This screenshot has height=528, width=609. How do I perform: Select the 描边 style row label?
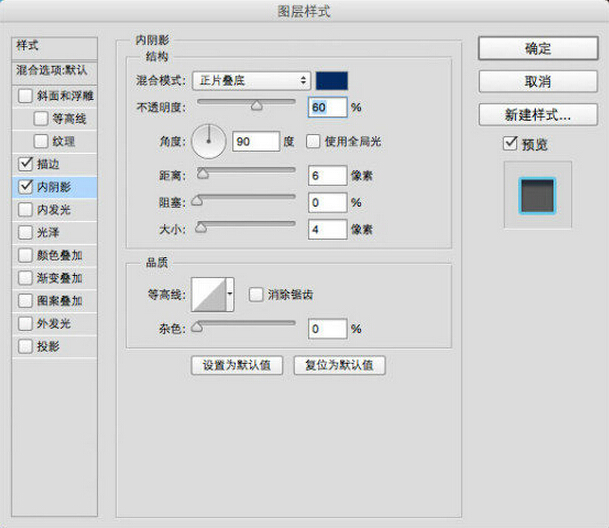pyautogui.click(x=48, y=164)
